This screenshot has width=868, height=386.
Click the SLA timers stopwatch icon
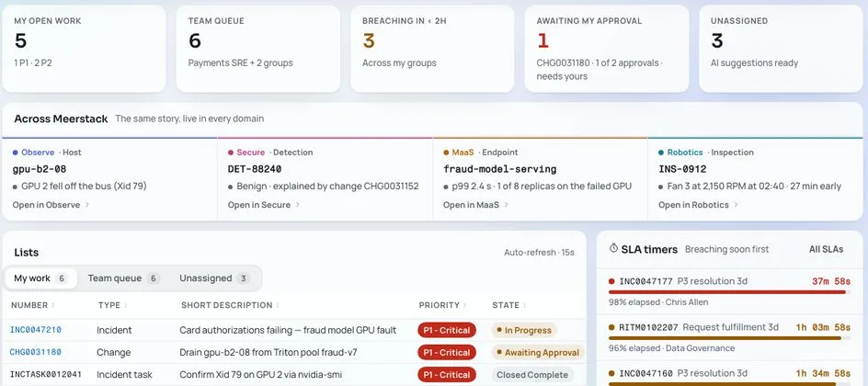pyautogui.click(x=613, y=249)
